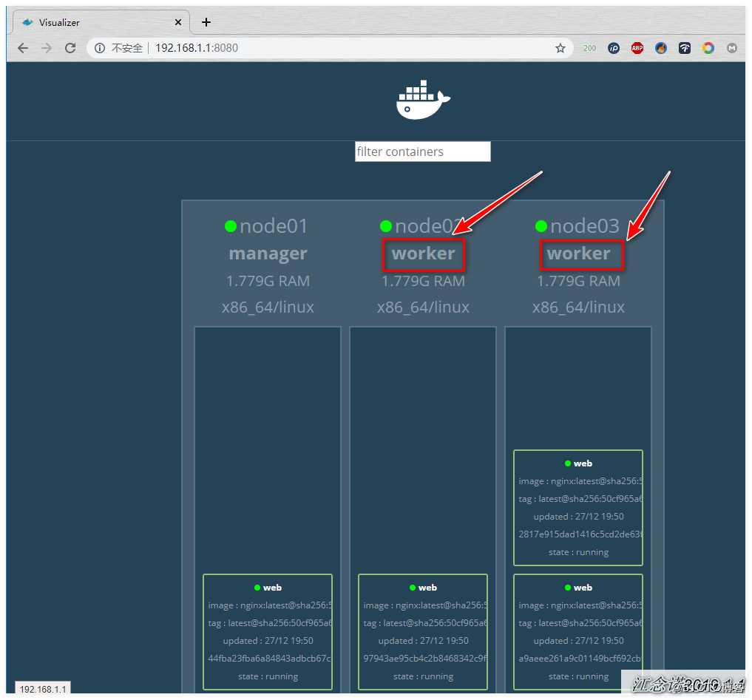Image resolution: width=752 pixels, height=700 pixels.
Task: Click the grey round extension at toolbar end
Action: pyautogui.click(x=731, y=48)
